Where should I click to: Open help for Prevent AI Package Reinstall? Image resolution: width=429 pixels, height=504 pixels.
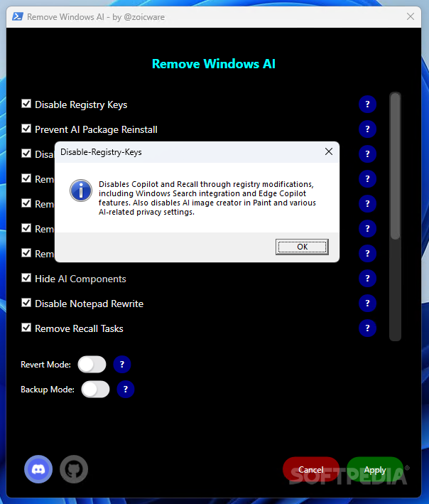click(x=367, y=129)
